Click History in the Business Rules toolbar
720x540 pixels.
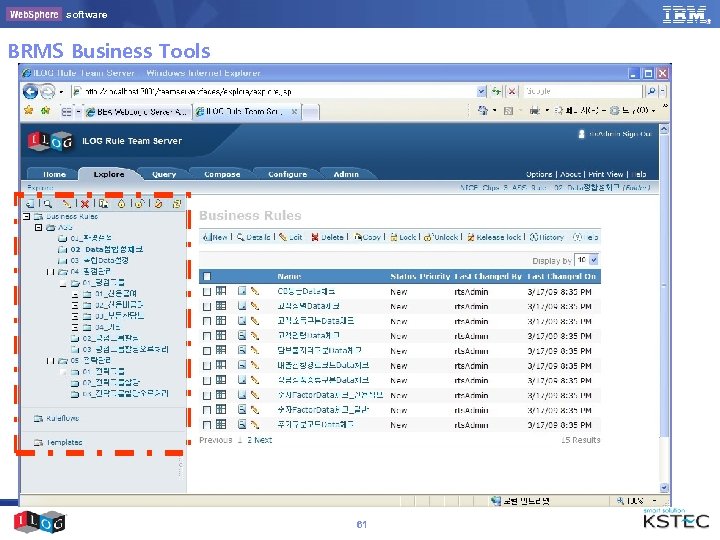(x=547, y=237)
